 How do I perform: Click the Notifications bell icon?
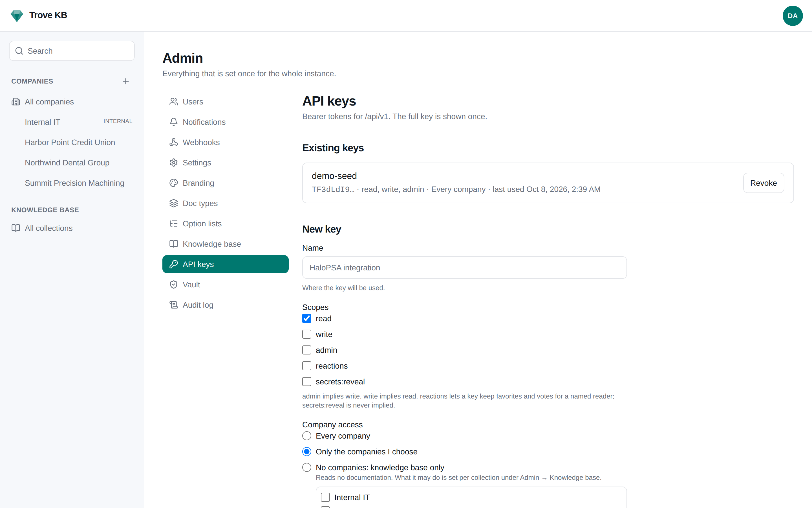173,122
